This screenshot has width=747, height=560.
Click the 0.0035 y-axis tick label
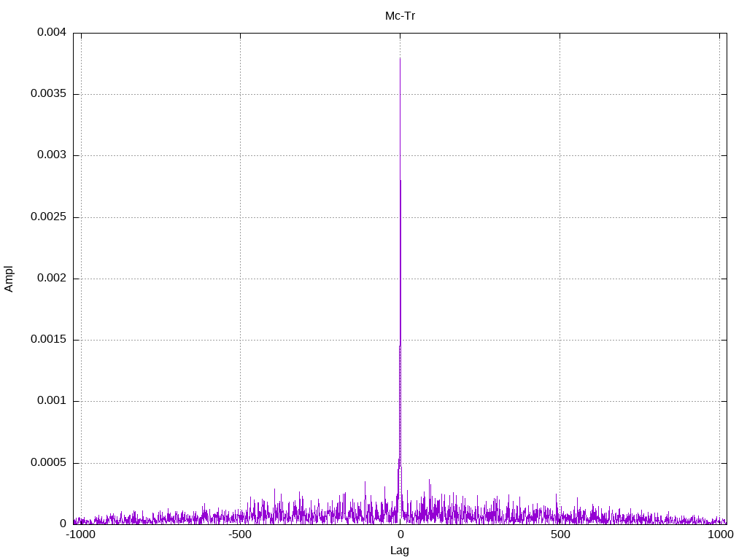[48, 93]
